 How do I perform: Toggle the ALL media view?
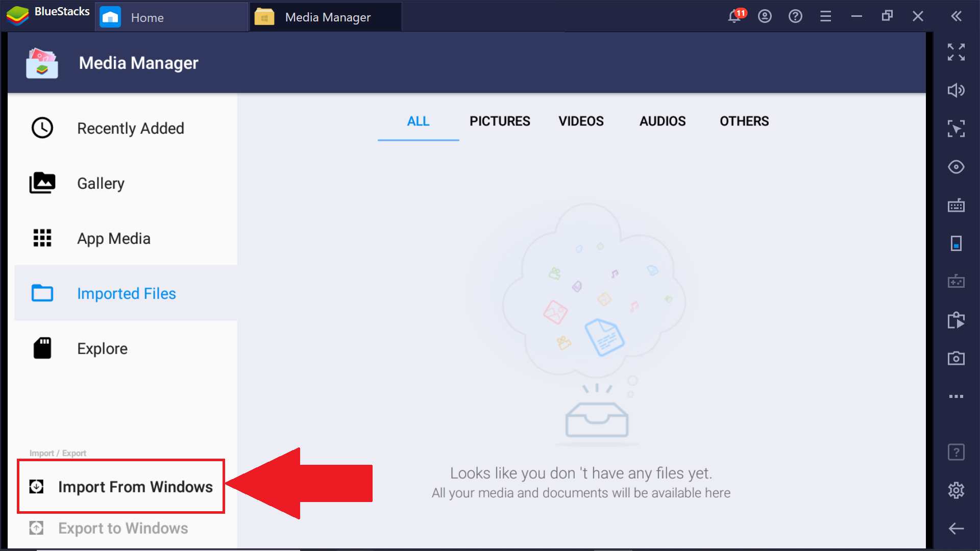(x=419, y=121)
